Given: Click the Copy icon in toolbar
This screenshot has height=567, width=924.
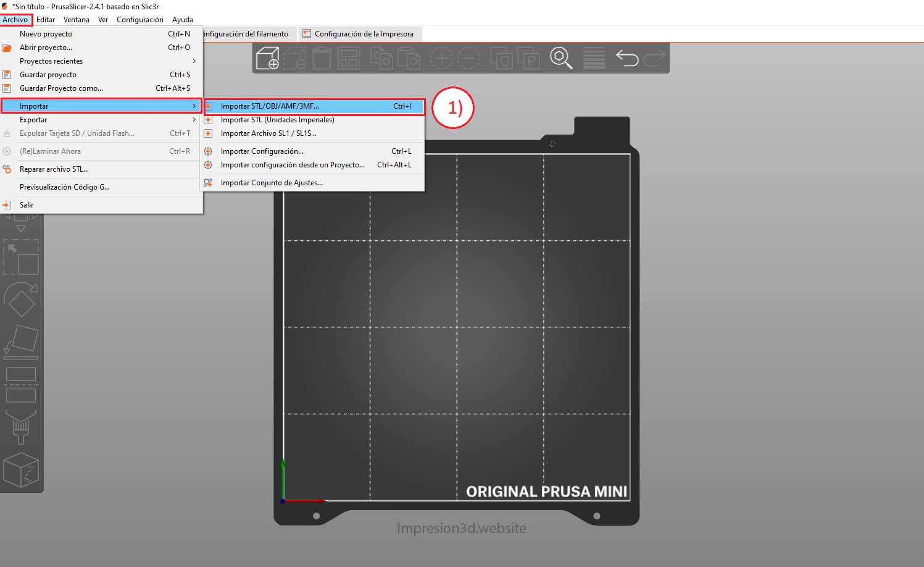Looking at the screenshot, I should coord(381,58).
